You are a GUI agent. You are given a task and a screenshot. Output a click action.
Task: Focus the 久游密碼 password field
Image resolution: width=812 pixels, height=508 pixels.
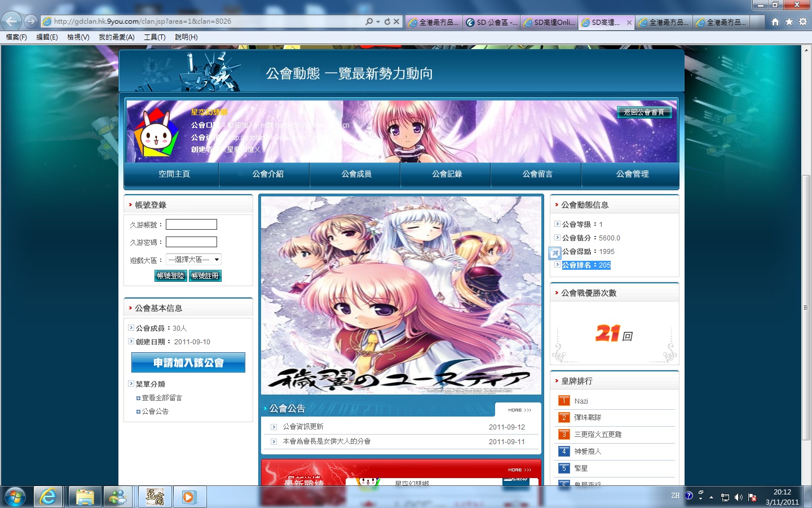pyautogui.click(x=191, y=242)
